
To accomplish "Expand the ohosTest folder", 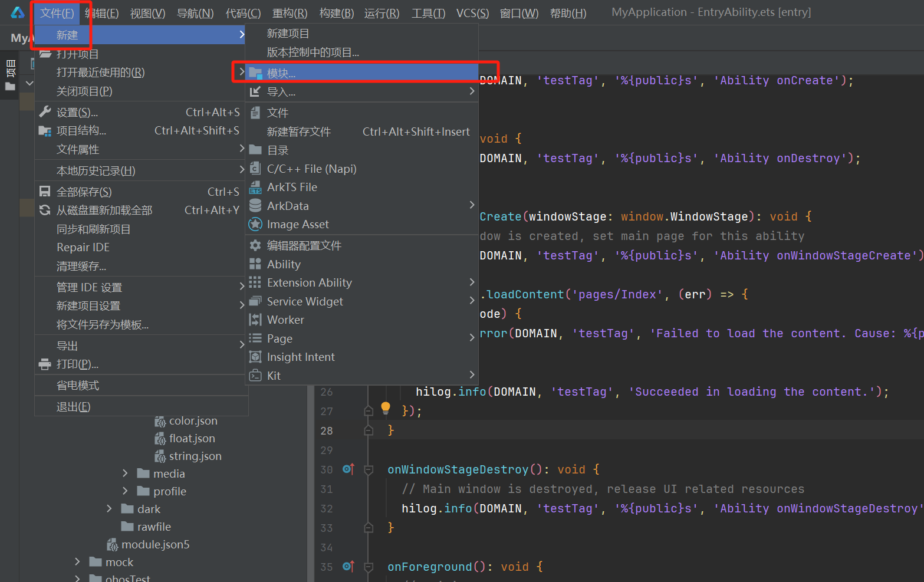I will pos(77,578).
